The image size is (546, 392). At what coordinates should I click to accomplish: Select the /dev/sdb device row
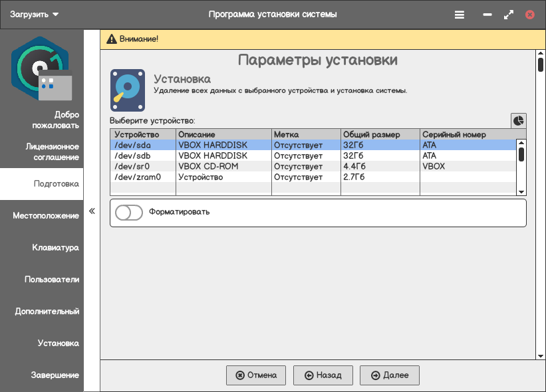313,155
